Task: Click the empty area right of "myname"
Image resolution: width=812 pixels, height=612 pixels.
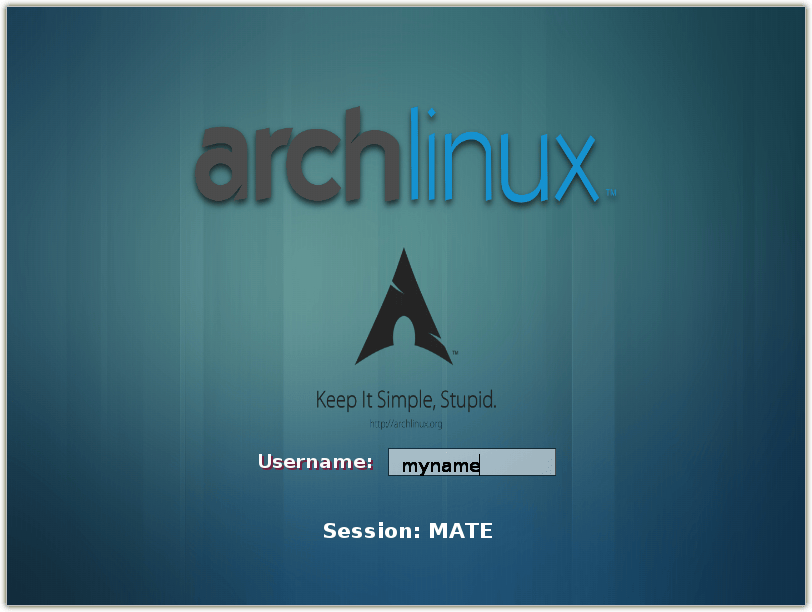Action: (517, 463)
